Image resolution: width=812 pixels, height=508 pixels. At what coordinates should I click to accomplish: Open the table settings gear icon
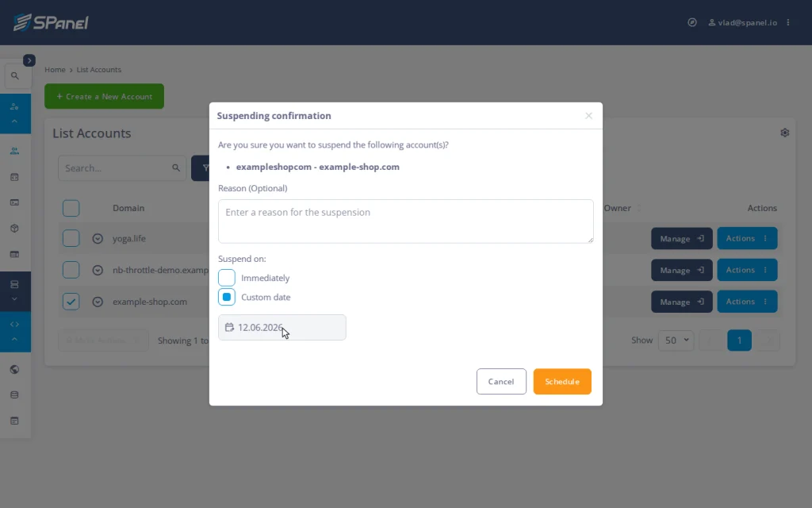point(784,133)
